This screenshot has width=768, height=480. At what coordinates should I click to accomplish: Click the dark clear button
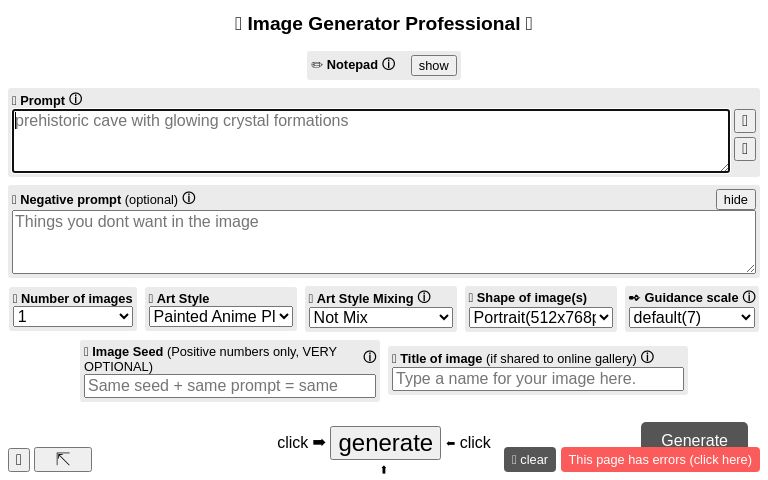(x=530, y=459)
